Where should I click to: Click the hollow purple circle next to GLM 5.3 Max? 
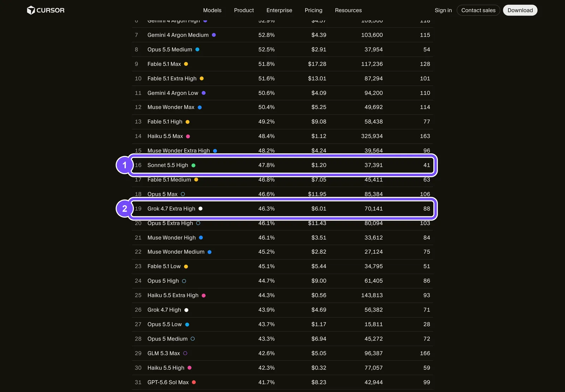(x=185, y=353)
